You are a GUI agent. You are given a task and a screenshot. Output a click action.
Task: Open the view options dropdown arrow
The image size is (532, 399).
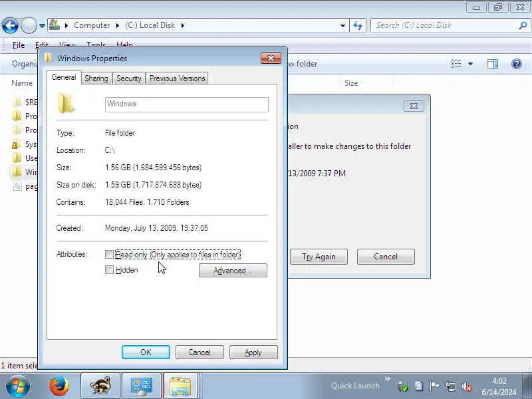[471, 64]
